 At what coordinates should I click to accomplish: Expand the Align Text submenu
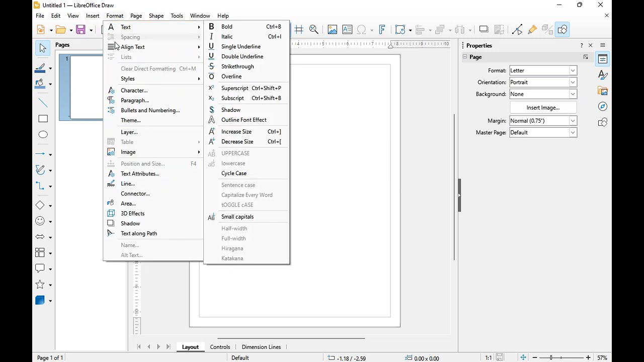click(153, 47)
